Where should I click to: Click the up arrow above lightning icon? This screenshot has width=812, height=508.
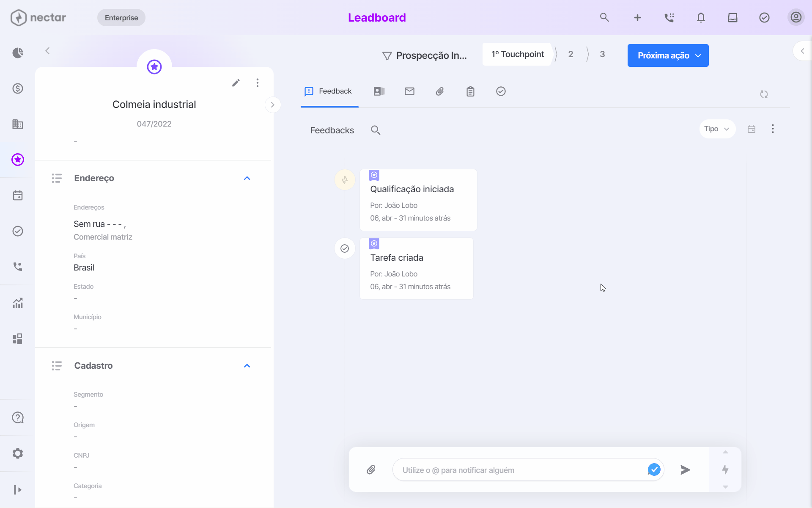[725, 453]
